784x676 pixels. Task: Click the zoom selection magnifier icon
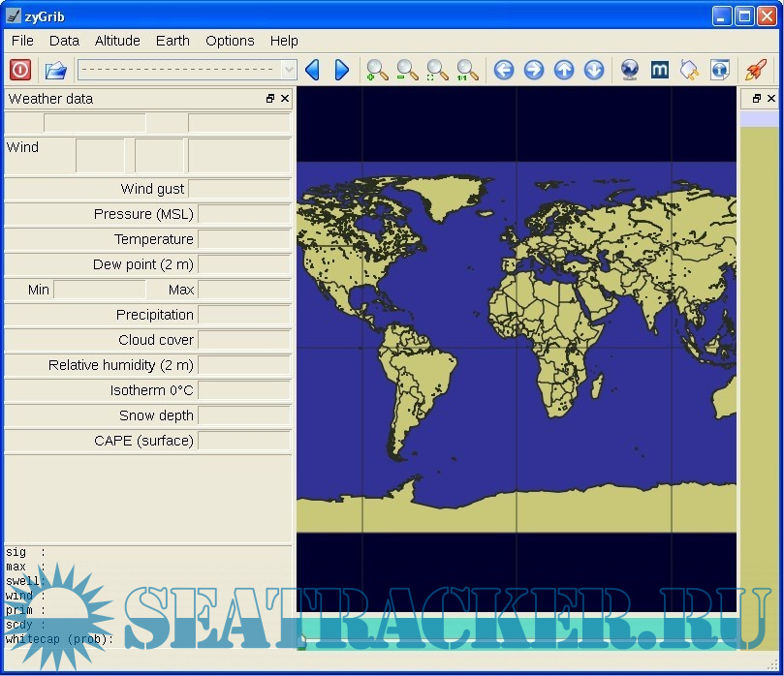coord(438,70)
